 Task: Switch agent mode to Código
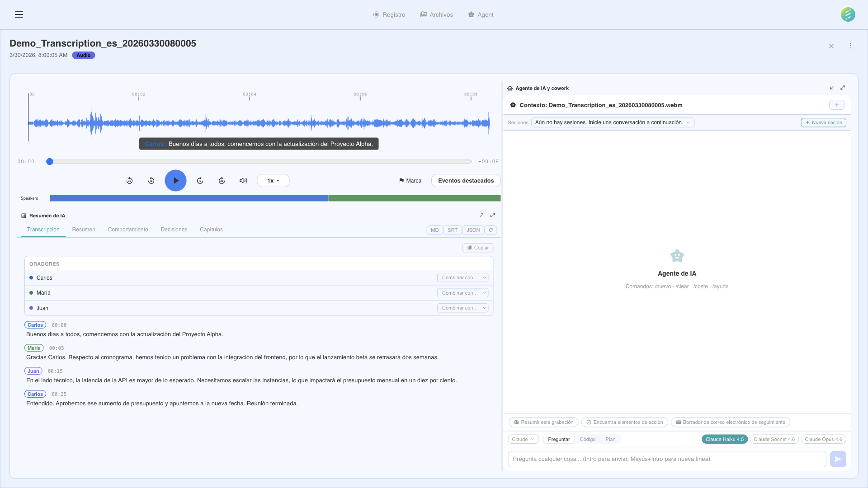(x=588, y=439)
